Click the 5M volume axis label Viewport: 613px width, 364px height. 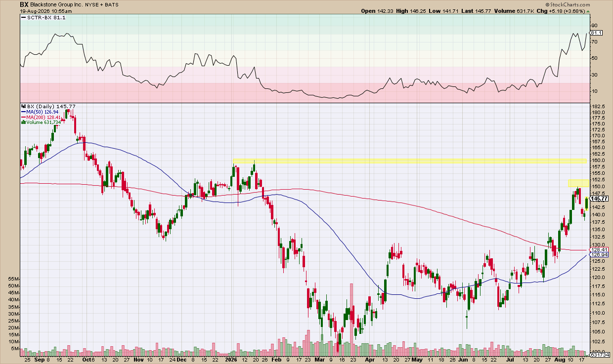(x=15, y=349)
